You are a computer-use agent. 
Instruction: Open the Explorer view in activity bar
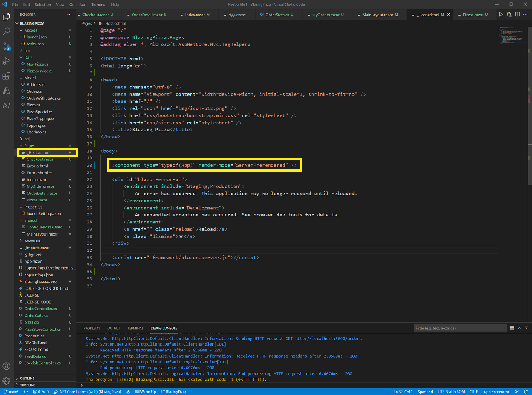7,17
